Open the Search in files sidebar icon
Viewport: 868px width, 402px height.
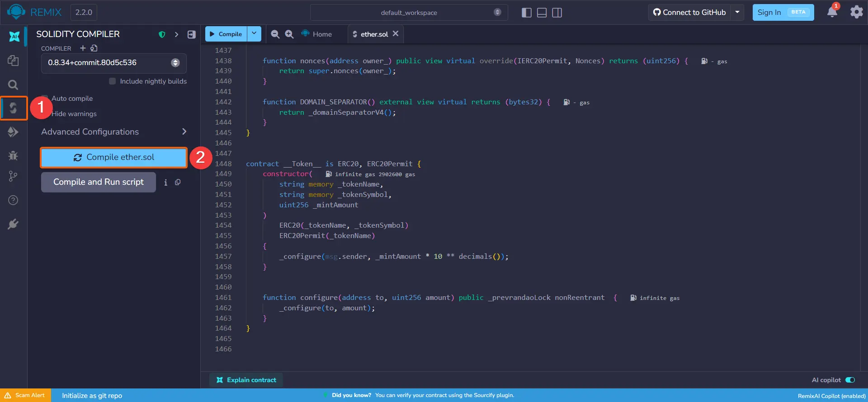point(13,84)
